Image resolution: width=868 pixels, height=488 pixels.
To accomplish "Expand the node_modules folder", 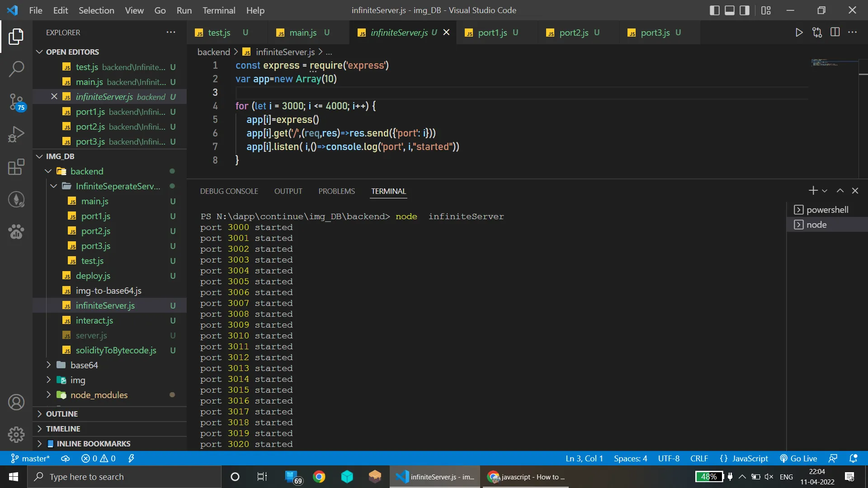I will pyautogui.click(x=99, y=395).
